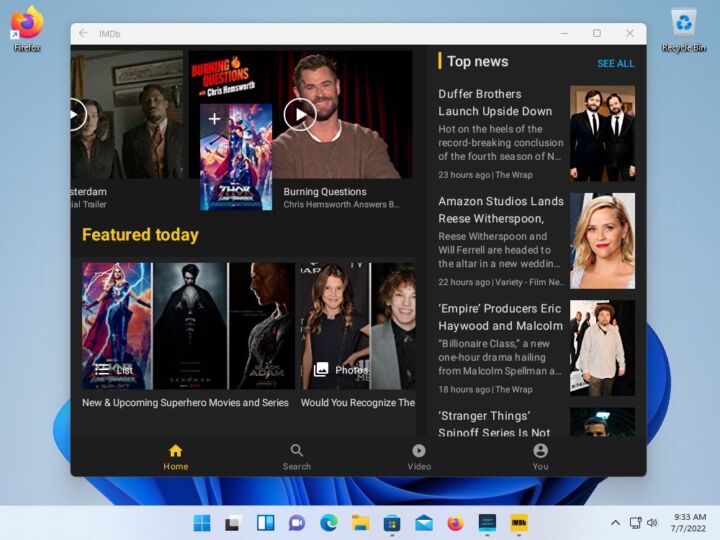The width and height of the screenshot is (720, 540).
Task: Open the Thor Love and Thunder poster
Action: pyautogui.click(x=236, y=157)
